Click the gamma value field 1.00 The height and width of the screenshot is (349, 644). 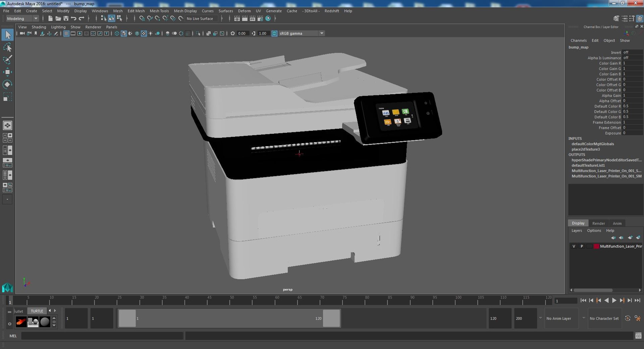click(263, 33)
